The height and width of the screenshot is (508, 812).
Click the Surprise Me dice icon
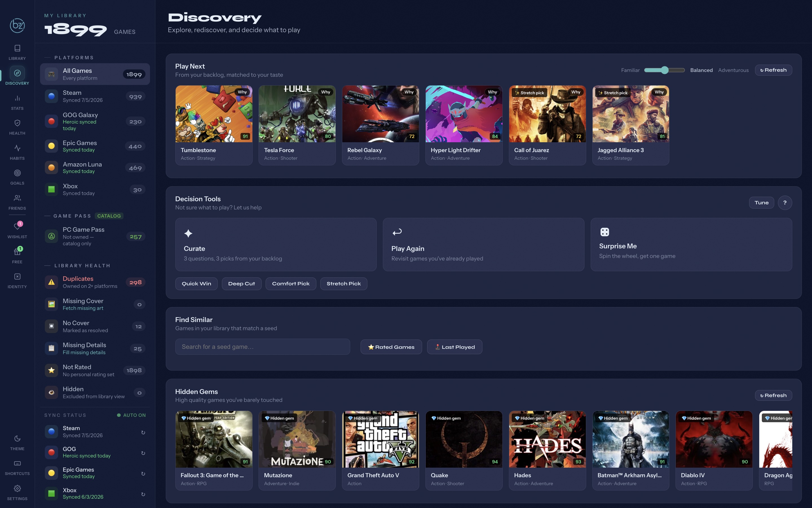604,232
